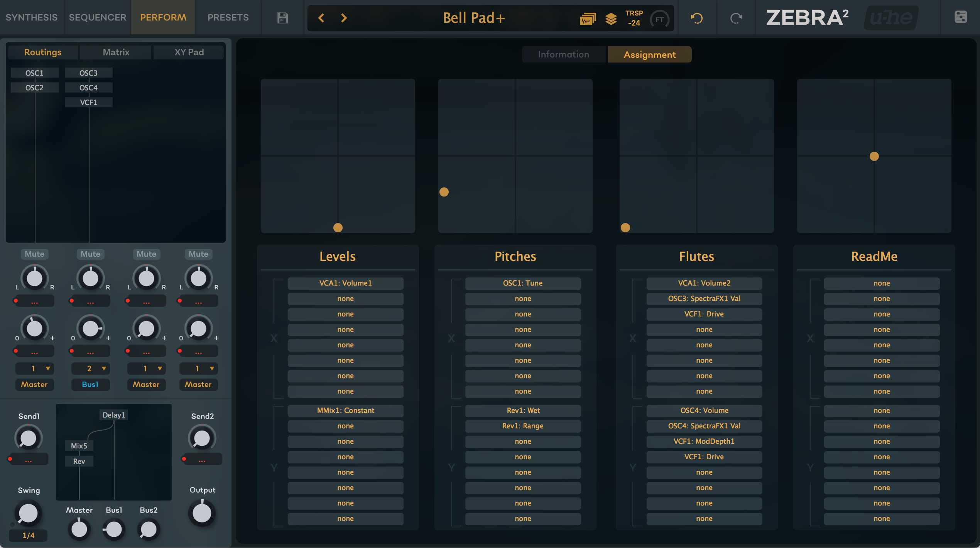Open channel 3 input number dropdown

click(147, 369)
